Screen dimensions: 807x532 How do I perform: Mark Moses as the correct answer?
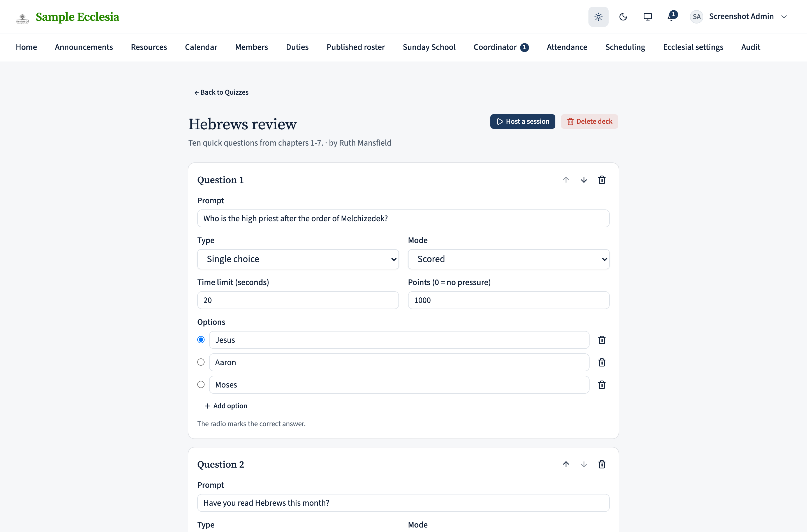pos(201,384)
